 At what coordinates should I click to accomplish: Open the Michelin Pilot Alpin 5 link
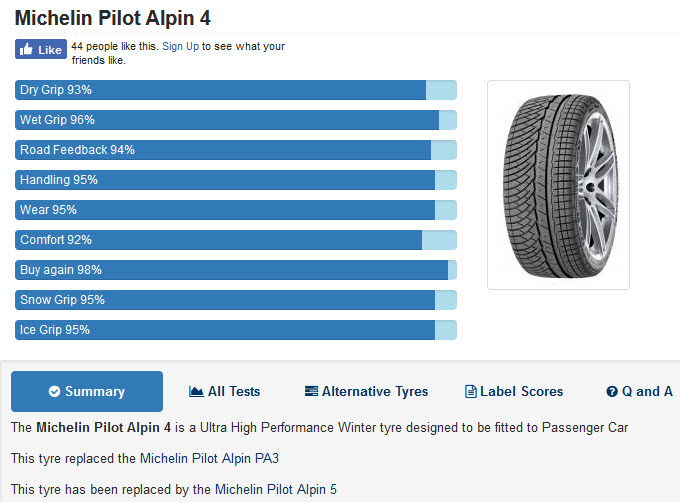tap(276, 489)
